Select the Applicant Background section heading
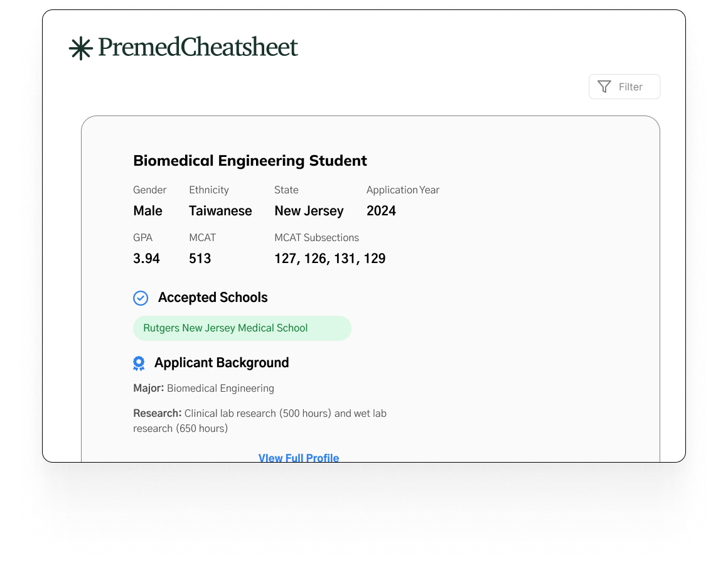Image resolution: width=728 pixels, height=575 pixels. coord(222,363)
